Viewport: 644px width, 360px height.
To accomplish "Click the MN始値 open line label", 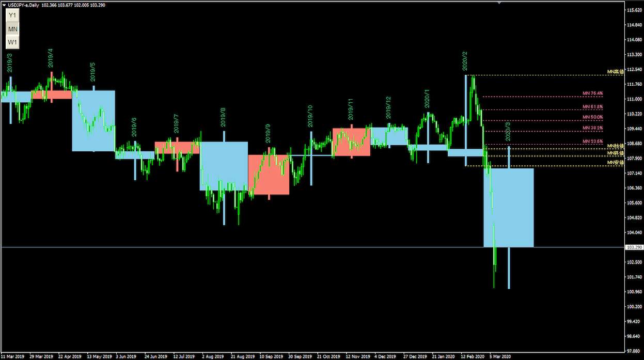I will point(615,147).
